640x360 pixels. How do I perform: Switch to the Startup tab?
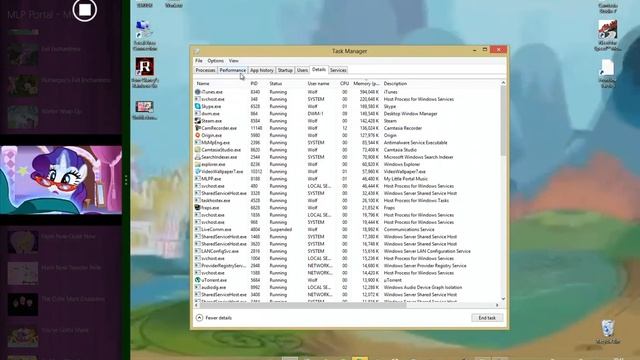tap(285, 70)
